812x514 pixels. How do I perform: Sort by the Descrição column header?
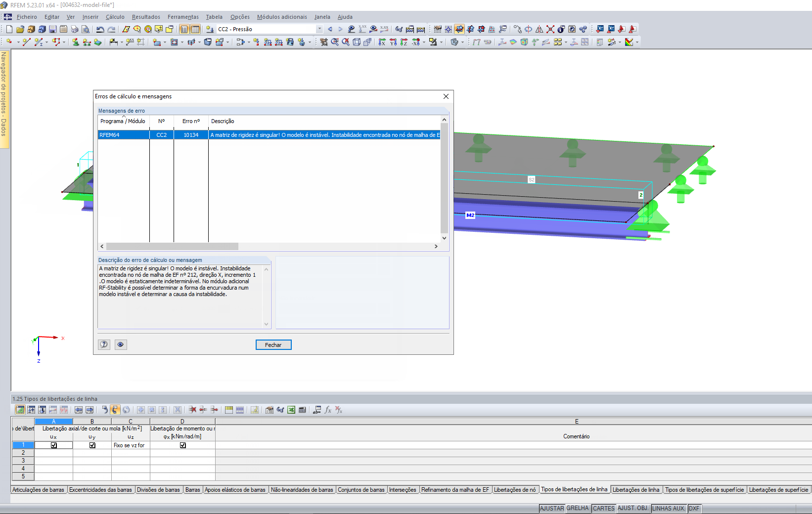click(324, 121)
